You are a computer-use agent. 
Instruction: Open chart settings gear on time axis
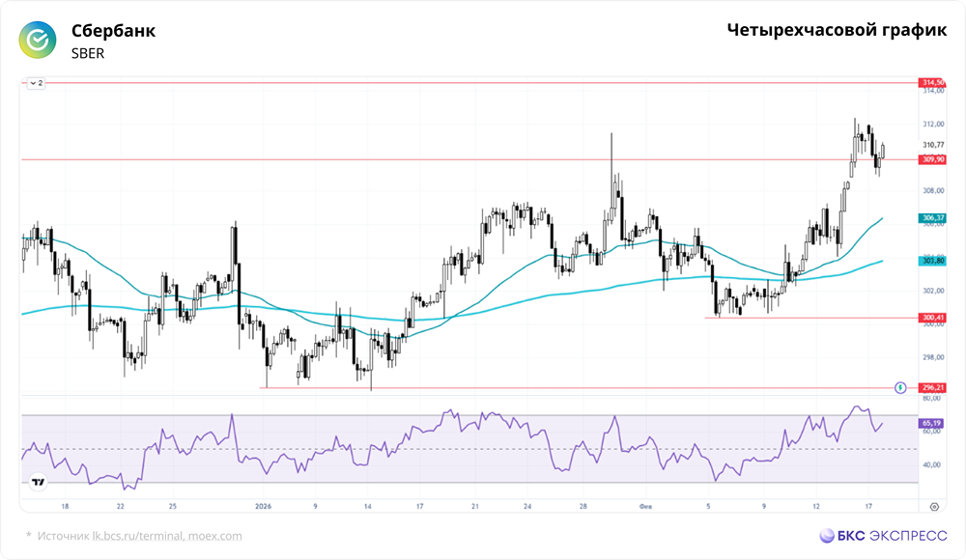[934, 507]
